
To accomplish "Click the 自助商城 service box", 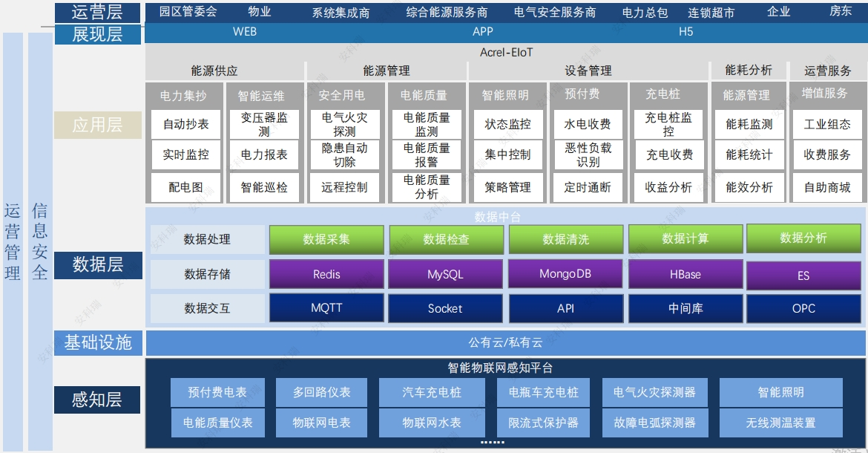I will [x=826, y=187].
